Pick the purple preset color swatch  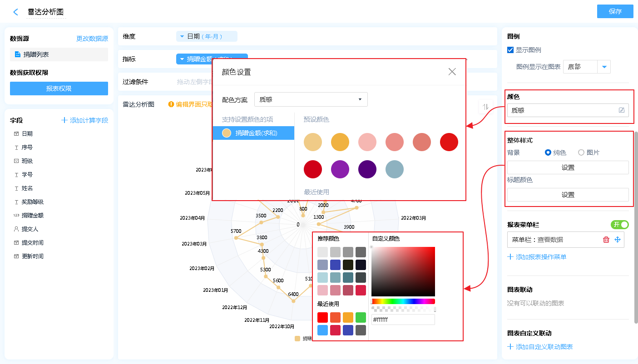(340, 169)
